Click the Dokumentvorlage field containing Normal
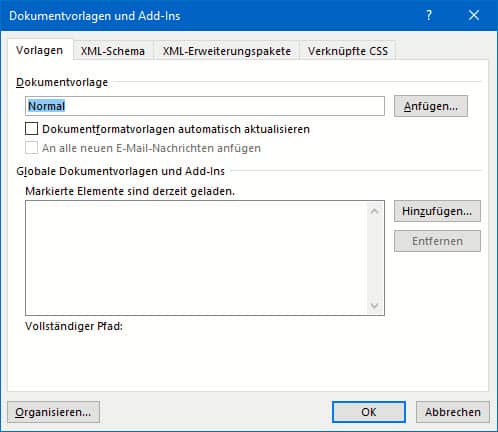Viewport: 498px width, 432px height. [x=205, y=106]
